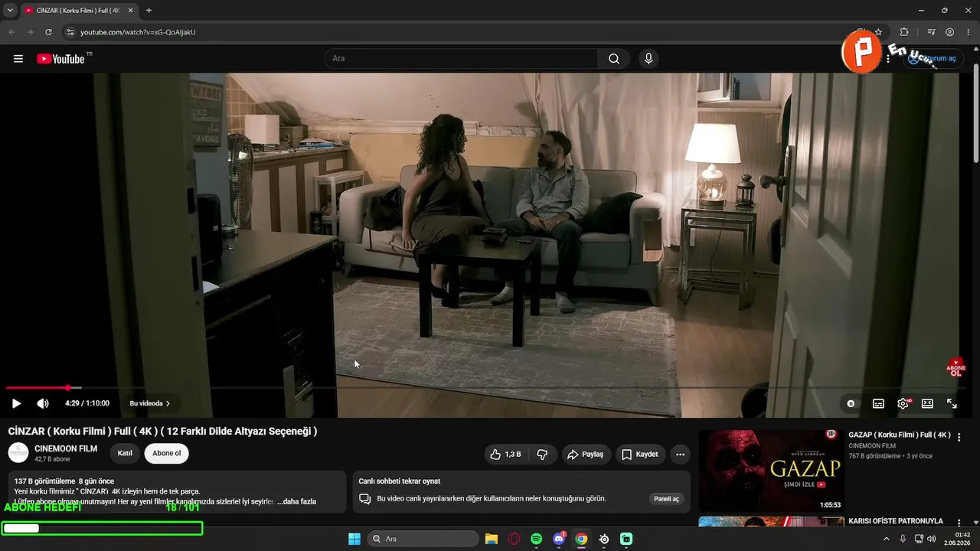Click the chat replay speech bubble icon

click(x=365, y=499)
